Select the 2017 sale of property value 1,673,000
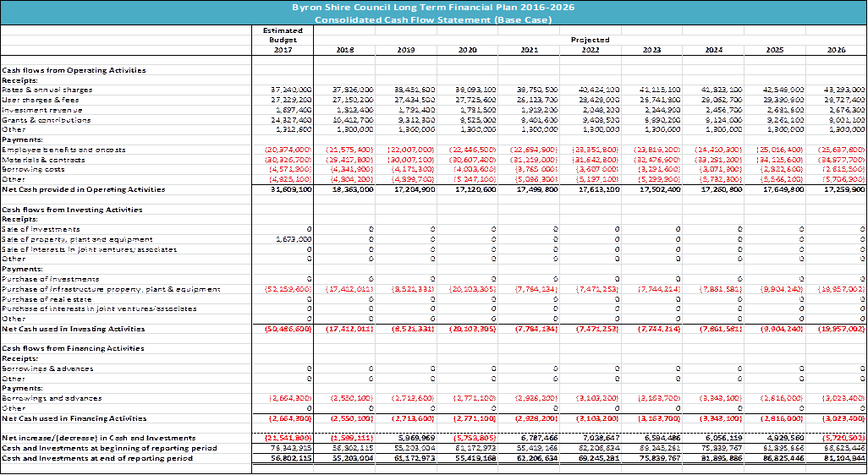This screenshot has height=475, width=868. (294, 239)
